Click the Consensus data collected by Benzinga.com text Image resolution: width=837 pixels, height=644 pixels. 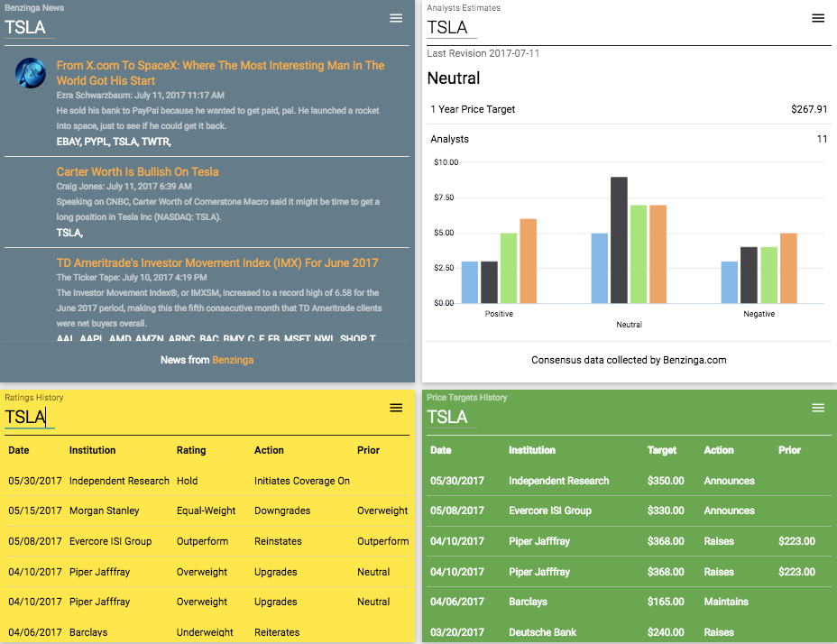click(x=629, y=360)
